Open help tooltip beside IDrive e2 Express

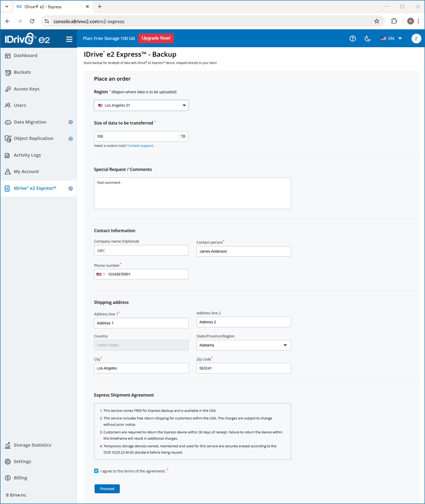coord(70,189)
